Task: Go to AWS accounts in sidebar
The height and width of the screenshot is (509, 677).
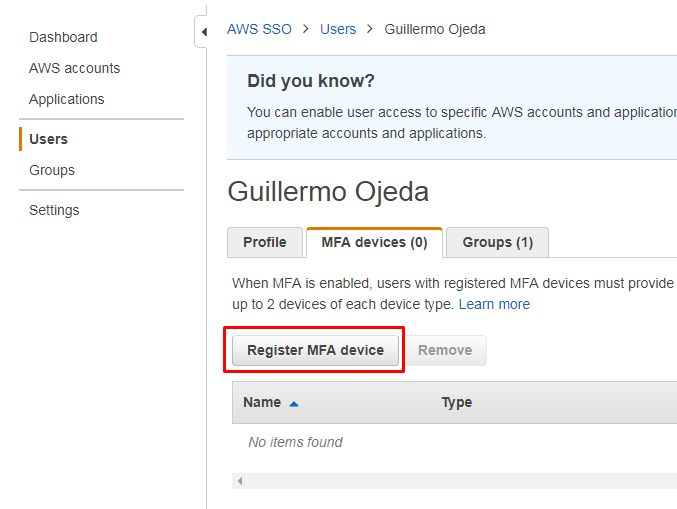Action: coord(74,68)
